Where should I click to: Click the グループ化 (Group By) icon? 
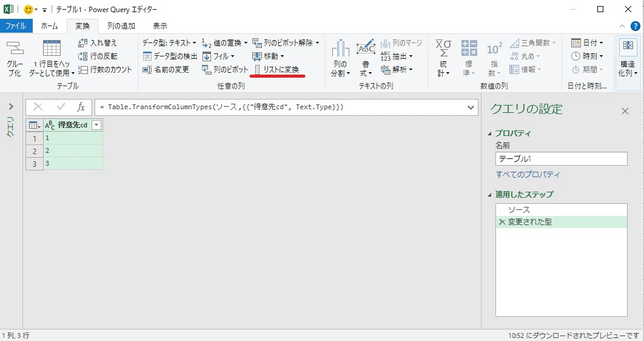[15, 48]
